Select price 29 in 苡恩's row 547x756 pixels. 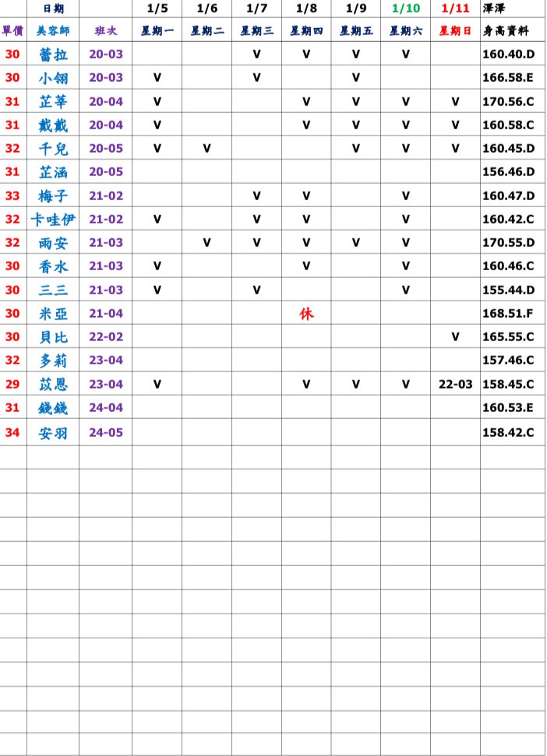[x=12, y=384]
